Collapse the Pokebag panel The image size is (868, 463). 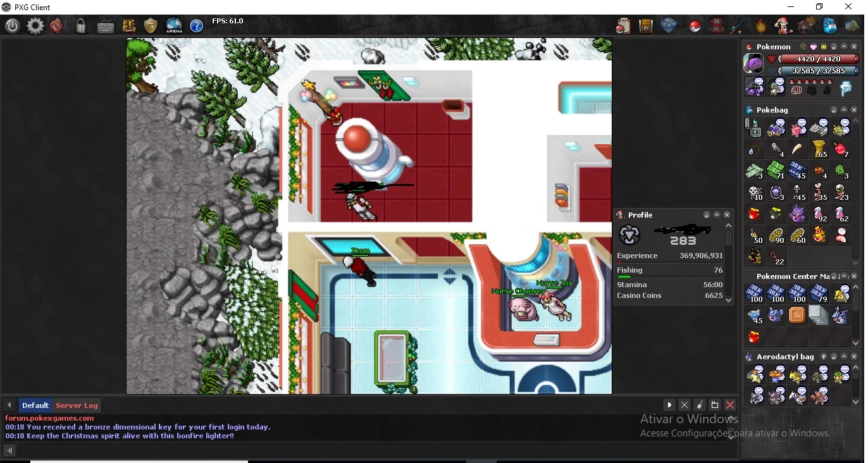coord(844,110)
